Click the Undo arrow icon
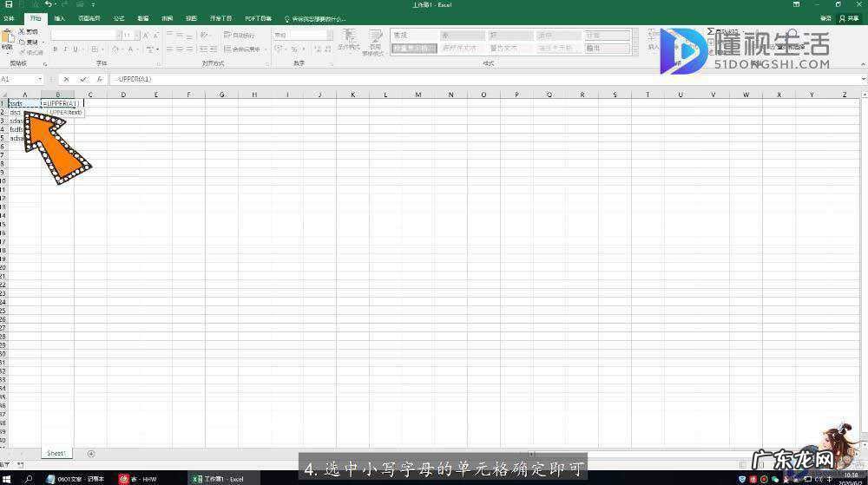Image resolution: width=868 pixels, height=485 pixels. click(47, 5)
